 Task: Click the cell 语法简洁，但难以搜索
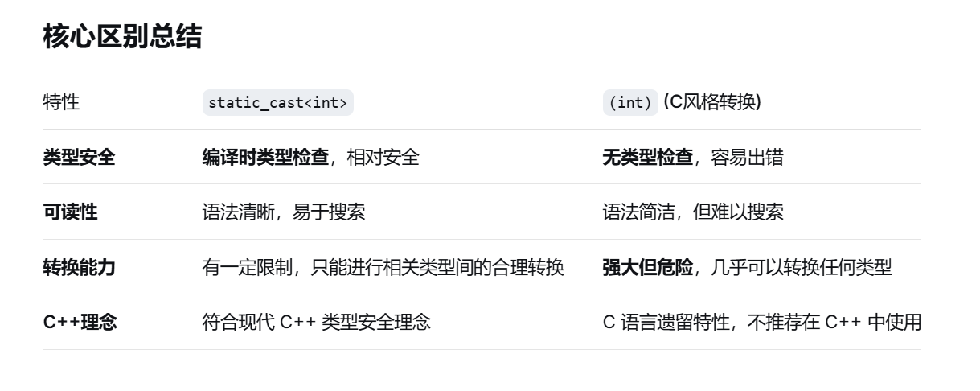tap(693, 212)
